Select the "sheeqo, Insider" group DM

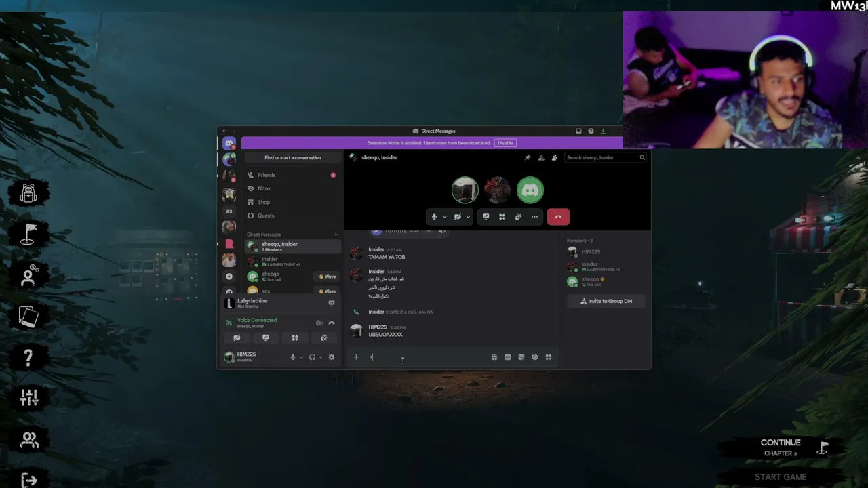(292, 246)
